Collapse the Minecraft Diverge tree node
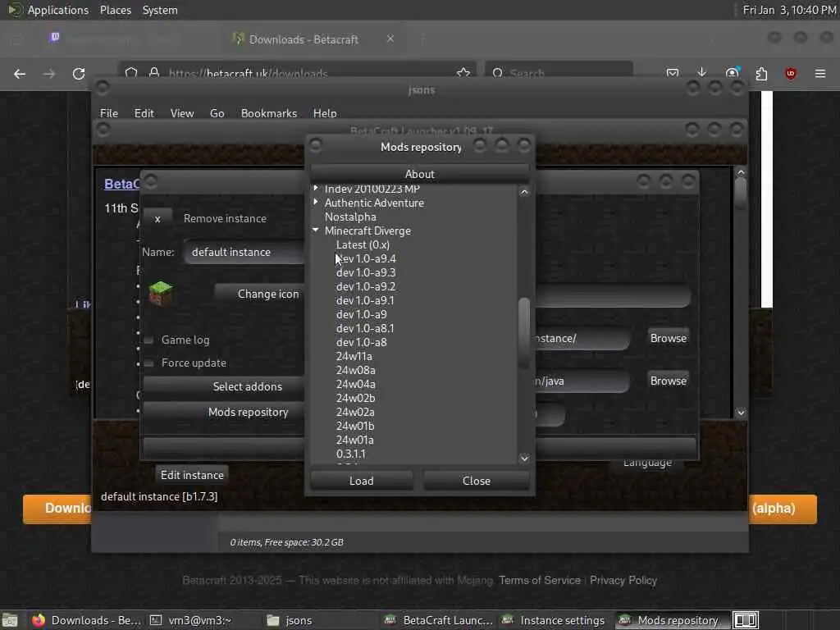This screenshot has height=630, width=840. click(x=316, y=231)
